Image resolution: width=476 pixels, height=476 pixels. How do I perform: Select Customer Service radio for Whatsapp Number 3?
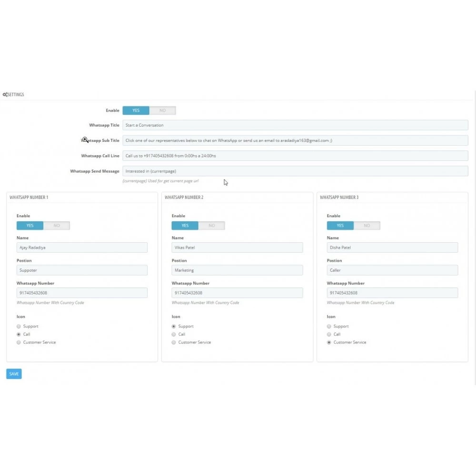point(329,342)
